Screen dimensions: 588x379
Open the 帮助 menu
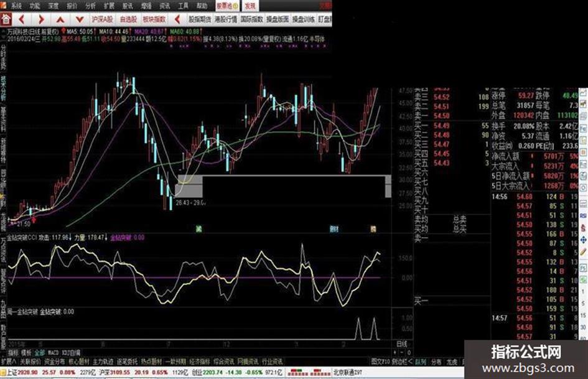click(202, 6)
